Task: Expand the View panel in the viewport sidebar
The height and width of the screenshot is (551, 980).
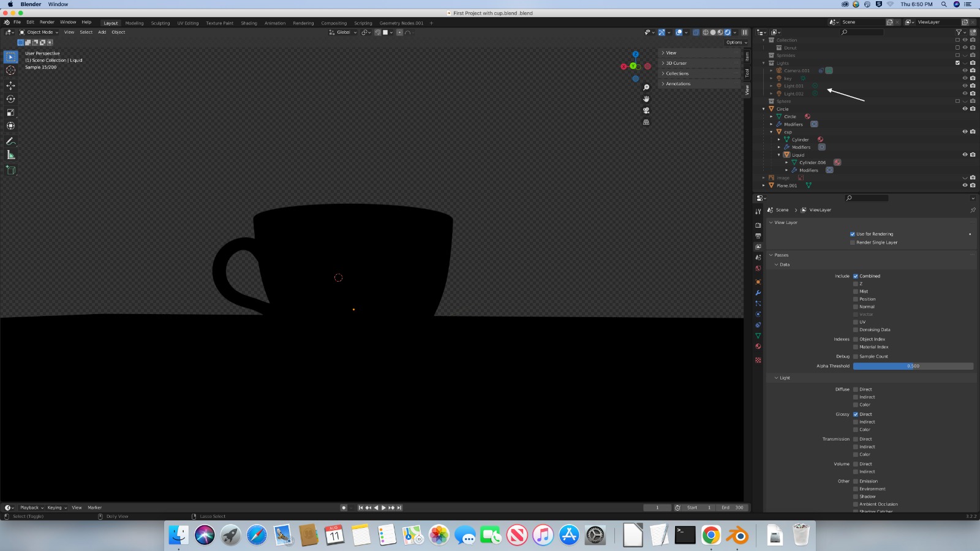Action: point(671,53)
